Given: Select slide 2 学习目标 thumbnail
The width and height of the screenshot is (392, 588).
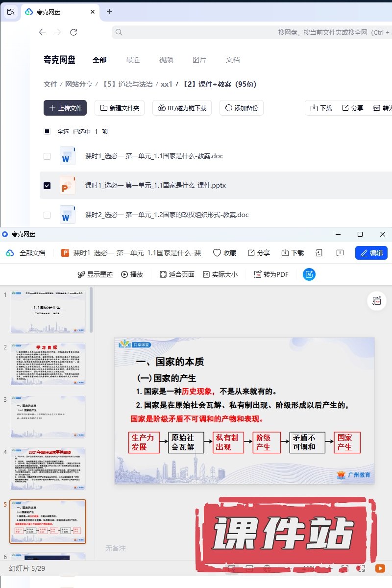Looking at the screenshot, I should click(x=48, y=364).
